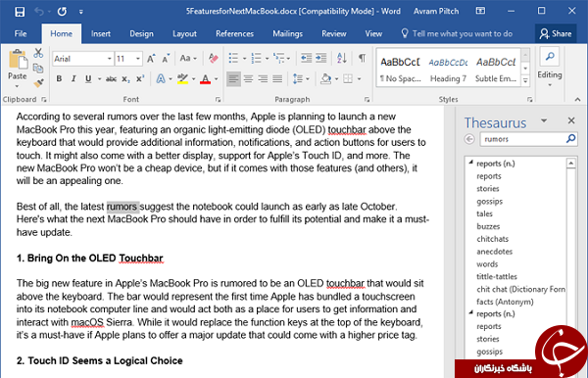
Task: Click Clear All Formatting eraser icon
Action: coord(213,59)
